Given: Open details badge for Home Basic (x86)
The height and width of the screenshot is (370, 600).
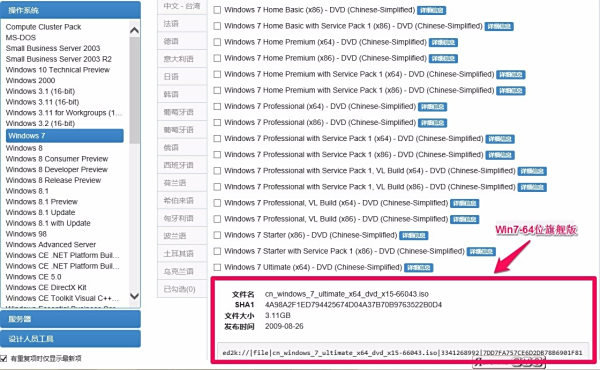Looking at the screenshot, I should [431, 10].
